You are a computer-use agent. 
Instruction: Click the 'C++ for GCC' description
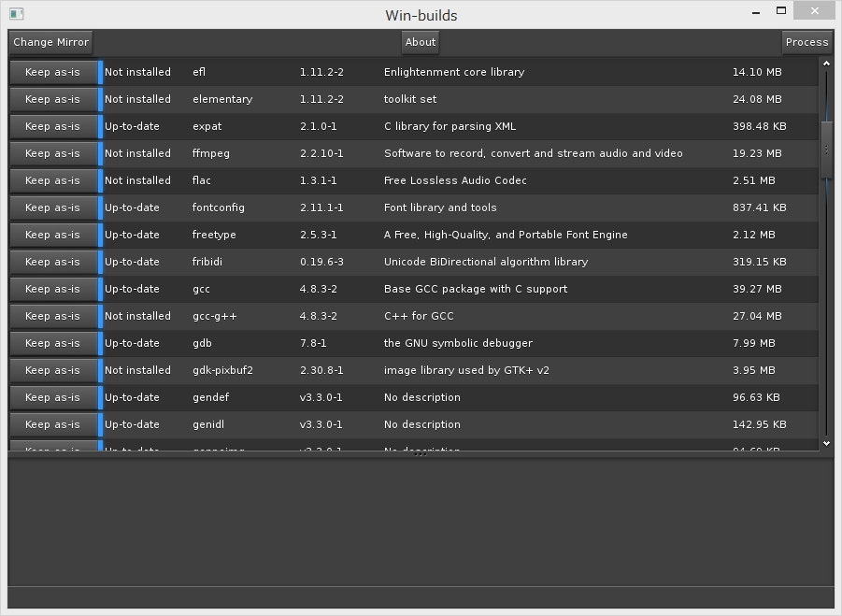419,316
